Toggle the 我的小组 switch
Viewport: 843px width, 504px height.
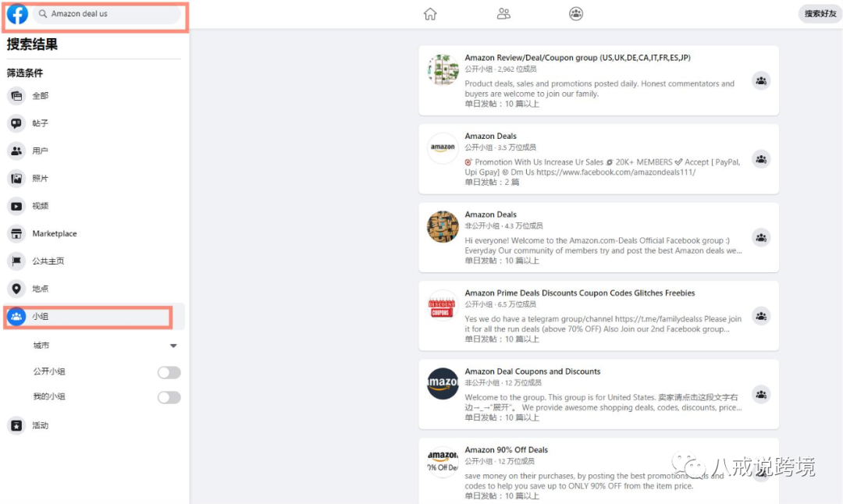169,397
